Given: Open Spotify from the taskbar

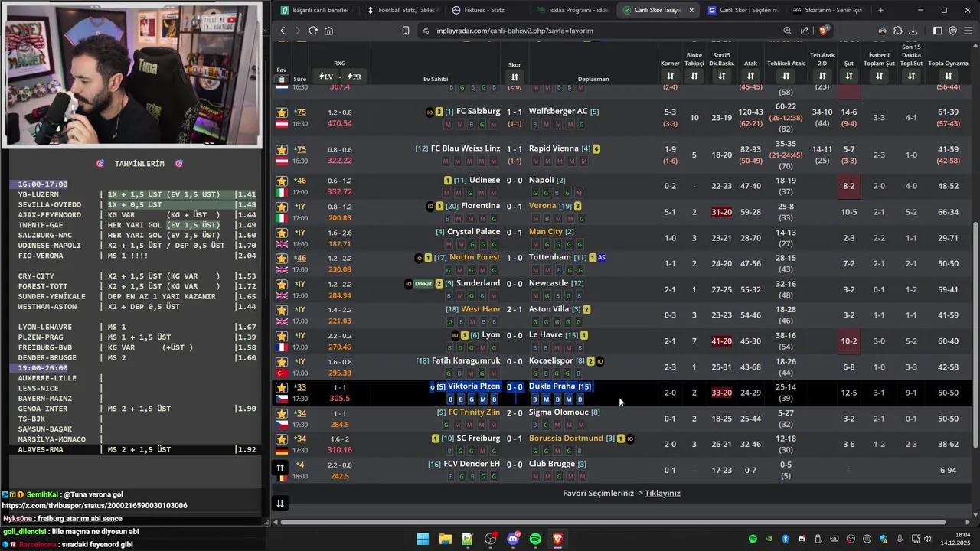Looking at the screenshot, I should pos(535,539).
